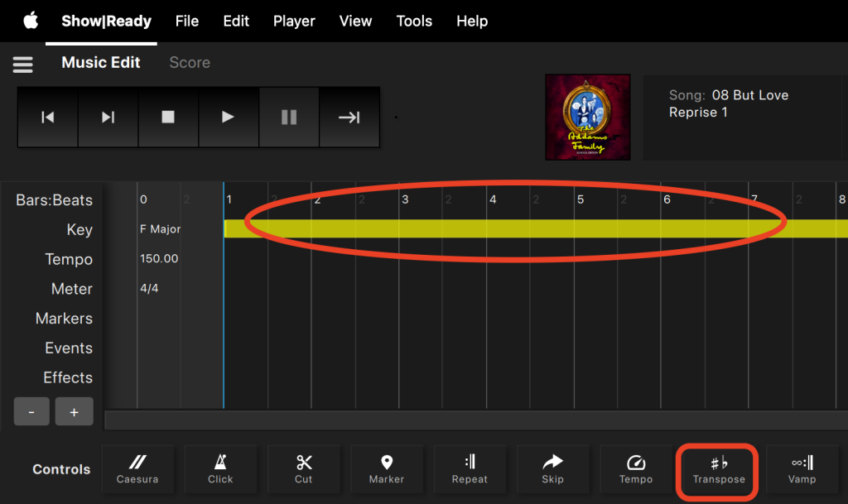Open the hamburger menu
Screen dimensions: 848x504
pos(22,64)
